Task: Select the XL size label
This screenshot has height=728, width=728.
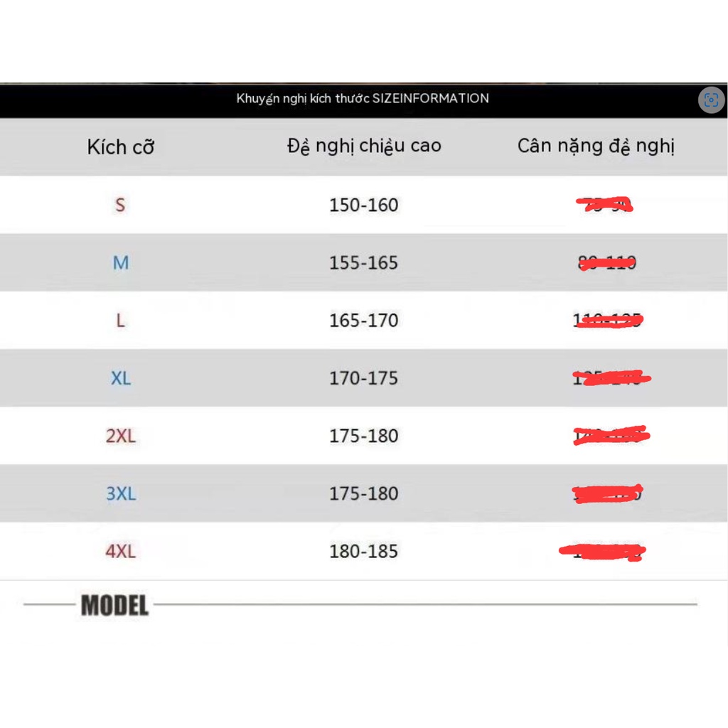Action: coord(121,378)
